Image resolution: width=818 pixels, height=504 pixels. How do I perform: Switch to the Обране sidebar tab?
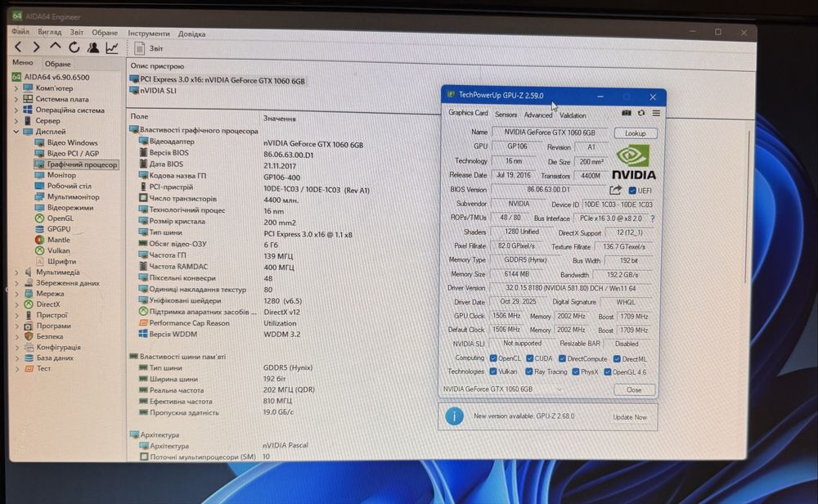point(57,64)
